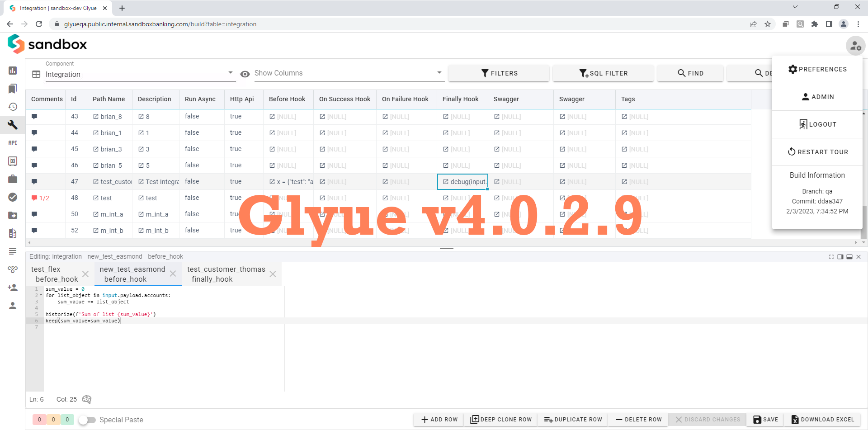The image size is (868, 430).
Task: Bookmark this page with star icon
Action: (768, 24)
